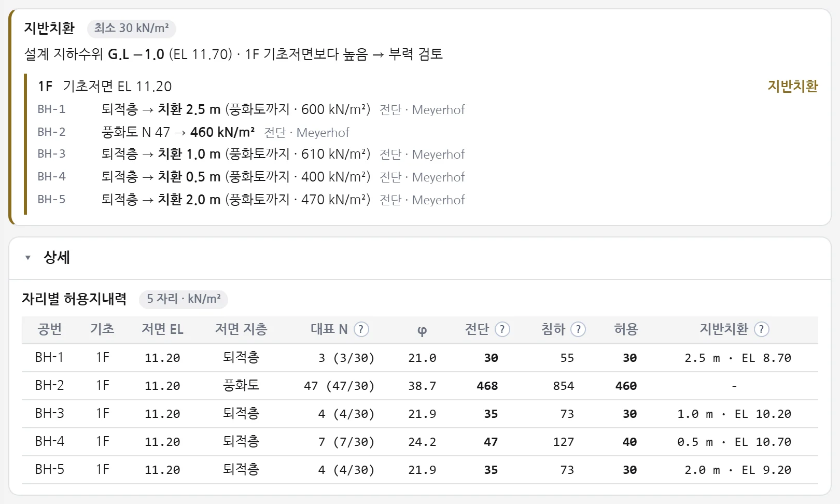
Task: Click the 상세 section title
Action: pyautogui.click(x=57, y=257)
